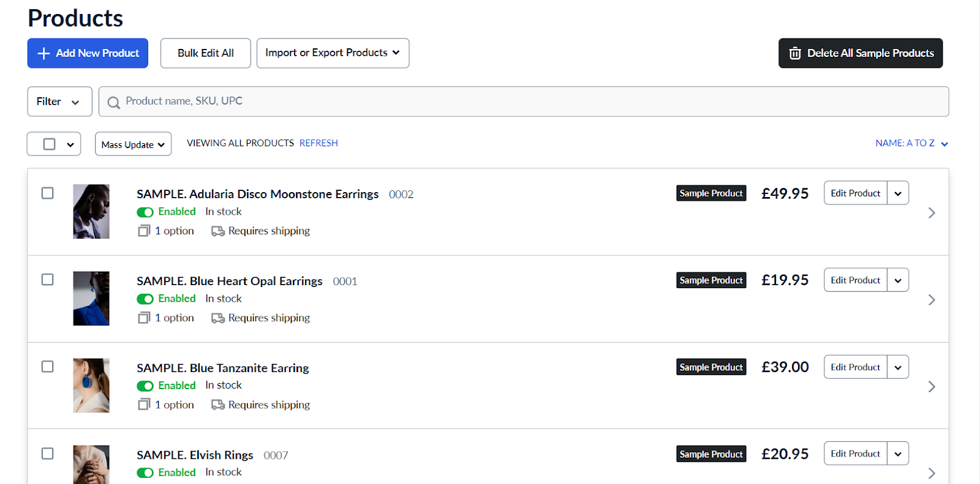
Task: Edit Product for Adularia Disco Moonstone Earrings
Action: 855,193
